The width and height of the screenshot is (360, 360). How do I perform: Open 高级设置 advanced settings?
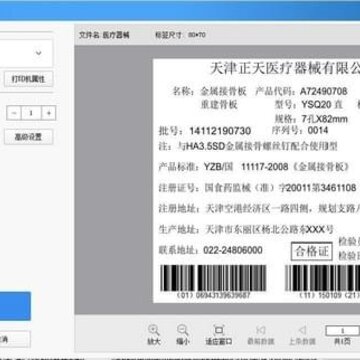tap(28, 137)
